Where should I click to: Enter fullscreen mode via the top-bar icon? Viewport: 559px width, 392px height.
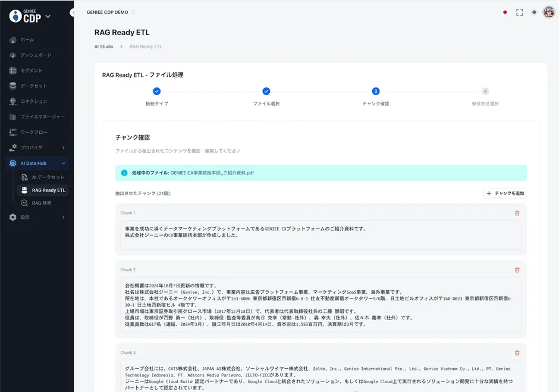(519, 11)
